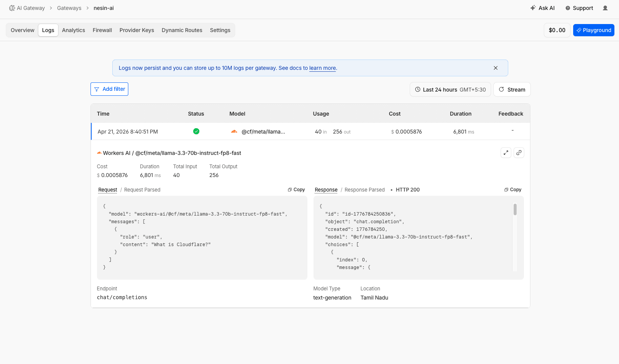Viewport: 619px width, 364px height.
Task: Switch to the Analytics tab
Action: [73, 30]
